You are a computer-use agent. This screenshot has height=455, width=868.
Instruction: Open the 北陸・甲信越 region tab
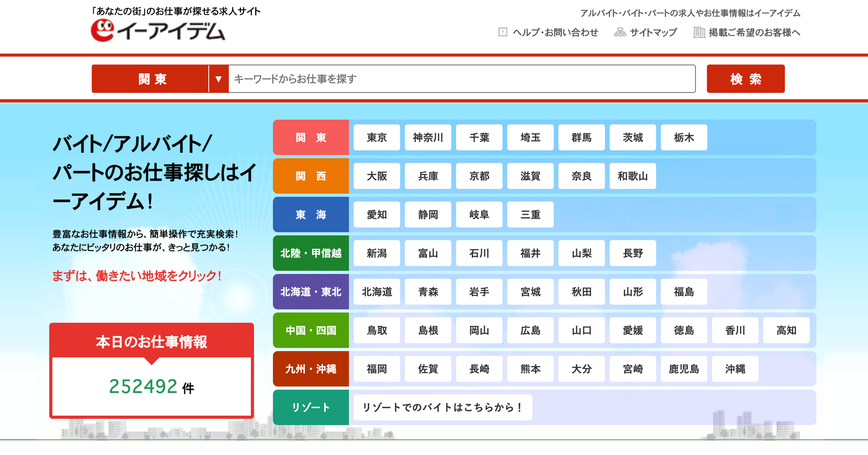click(x=311, y=253)
